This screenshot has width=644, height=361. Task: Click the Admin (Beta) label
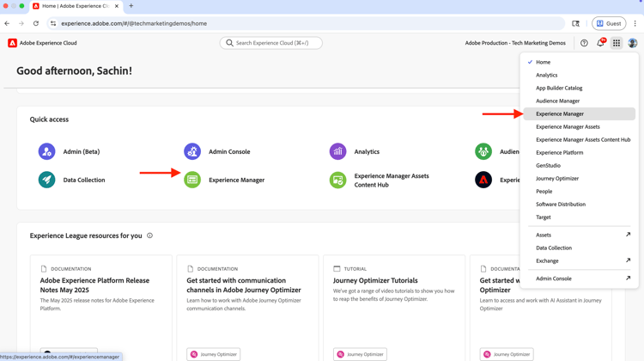(x=82, y=152)
